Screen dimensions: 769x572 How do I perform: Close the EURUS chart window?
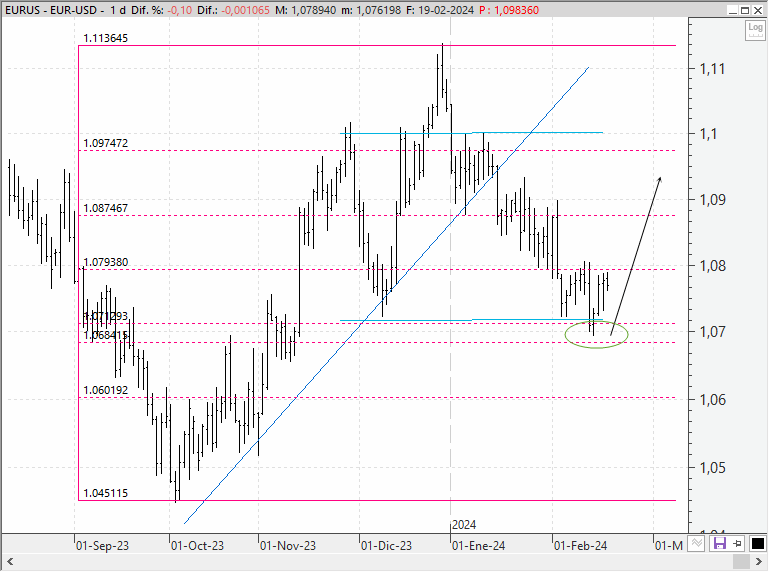click(x=758, y=10)
